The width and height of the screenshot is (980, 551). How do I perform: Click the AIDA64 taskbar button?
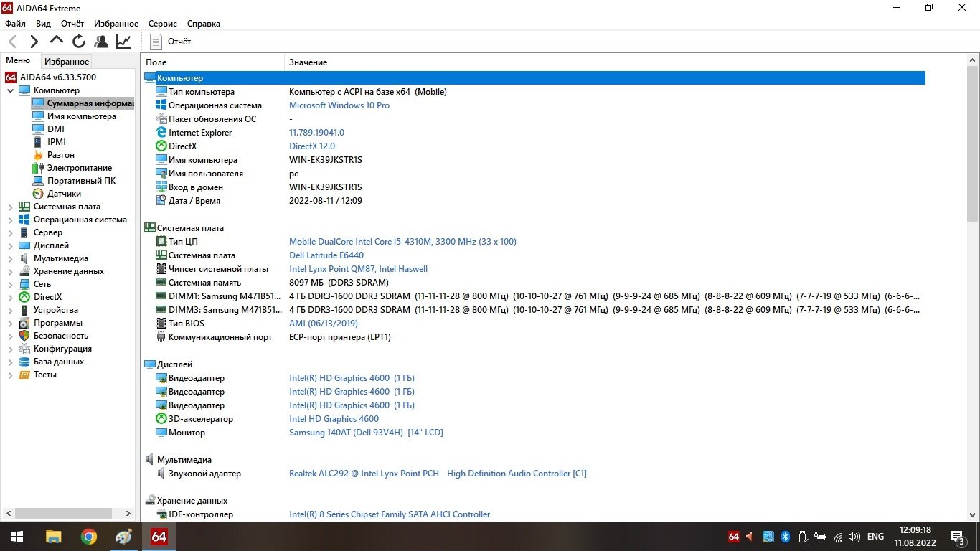(x=159, y=537)
